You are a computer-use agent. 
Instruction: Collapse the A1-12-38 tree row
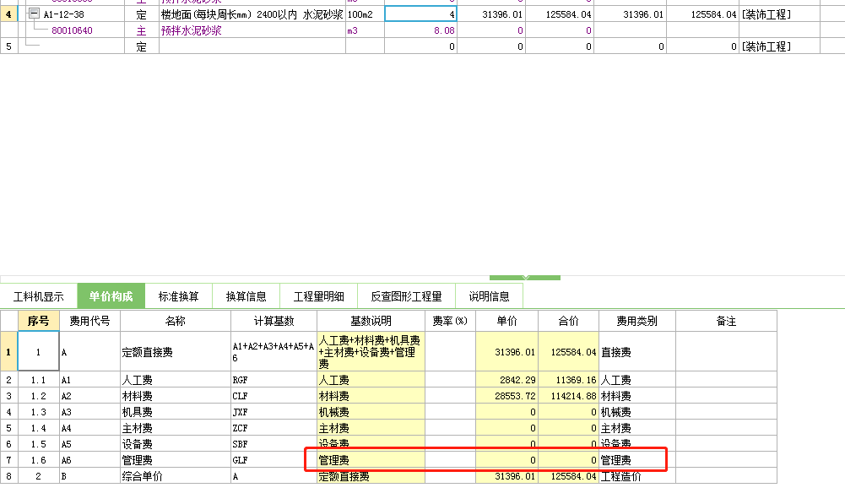[34, 14]
